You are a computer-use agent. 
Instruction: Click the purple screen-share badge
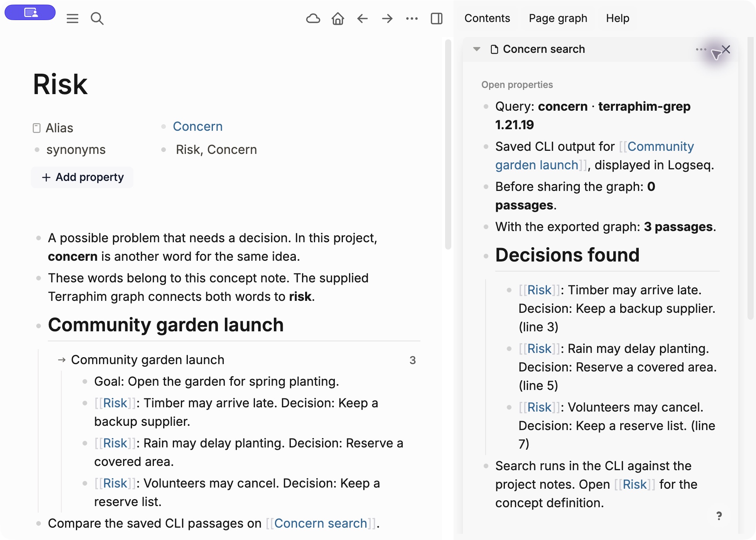click(x=30, y=12)
